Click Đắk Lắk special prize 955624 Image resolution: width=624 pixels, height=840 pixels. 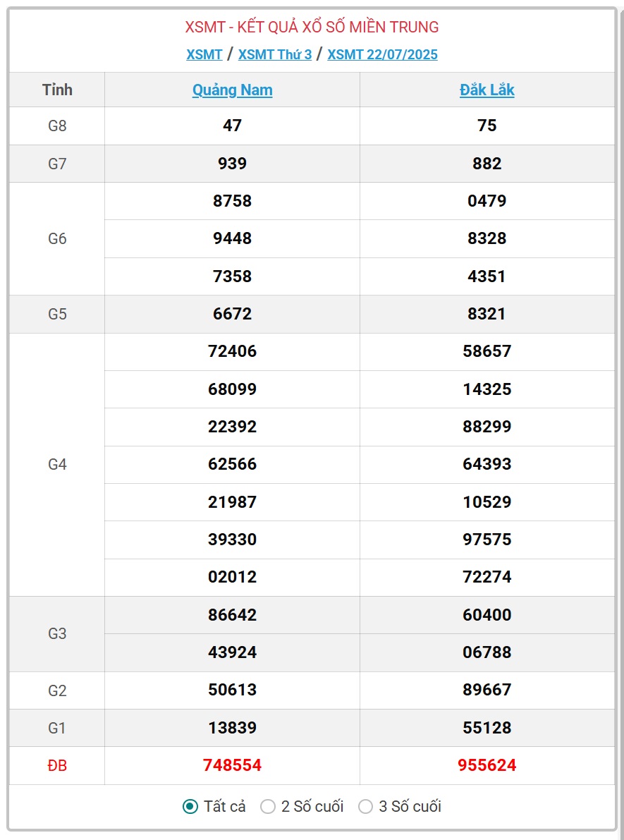(487, 765)
